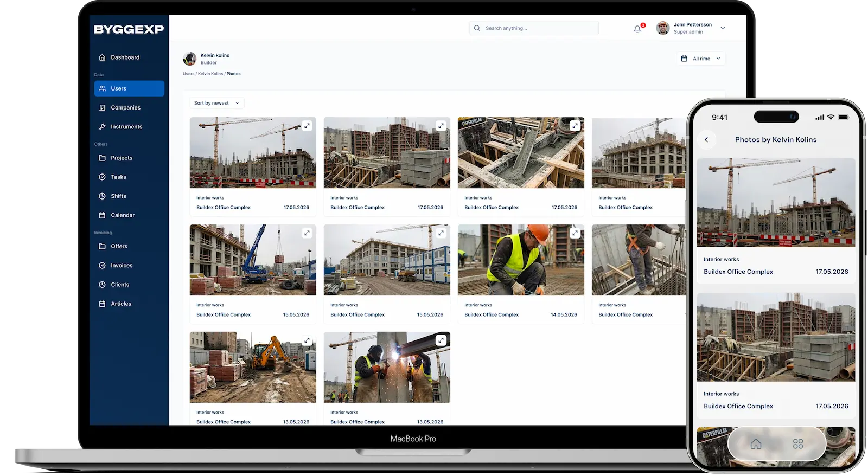868x476 pixels.
Task: Expand the yellow excavator photo
Action: pyautogui.click(x=307, y=340)
